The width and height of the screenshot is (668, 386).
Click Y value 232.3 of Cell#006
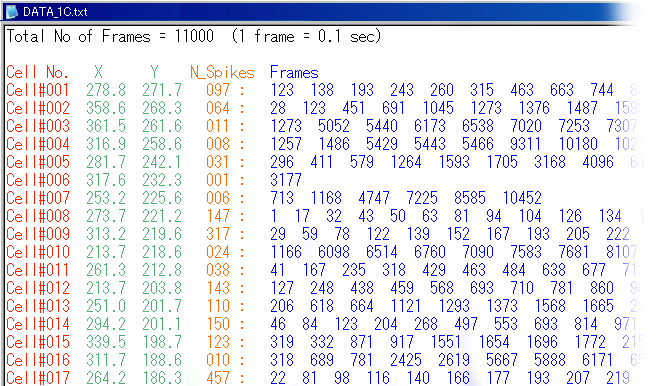click(162, 180)
